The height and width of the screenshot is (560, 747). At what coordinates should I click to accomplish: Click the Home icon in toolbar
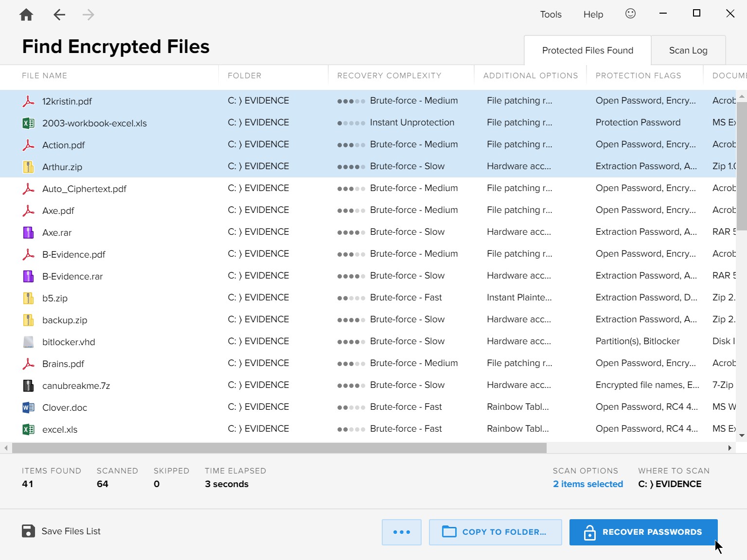tap(26, 14)
